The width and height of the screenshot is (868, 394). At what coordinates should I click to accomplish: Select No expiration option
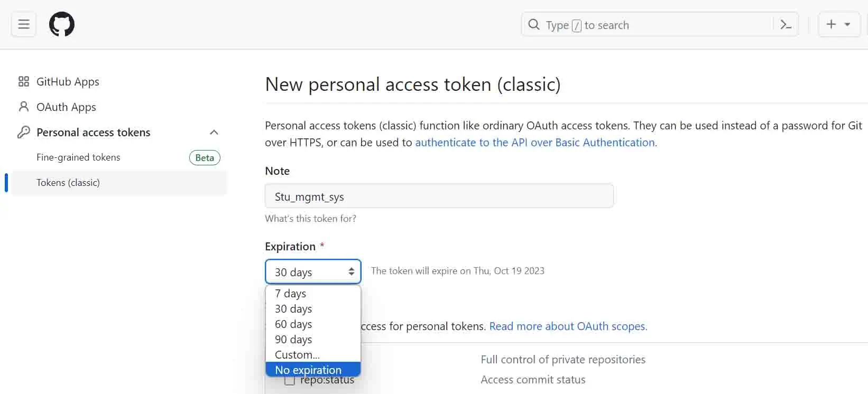tap(313, 370)
